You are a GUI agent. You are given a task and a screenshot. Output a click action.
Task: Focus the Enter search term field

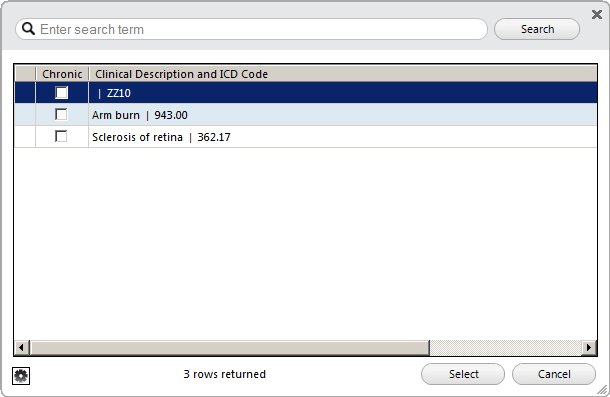(251, 29)
